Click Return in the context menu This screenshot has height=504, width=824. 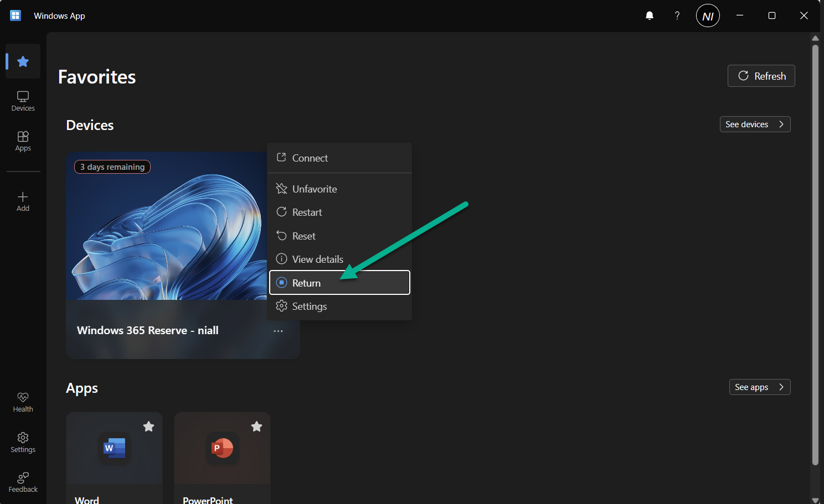339,283
